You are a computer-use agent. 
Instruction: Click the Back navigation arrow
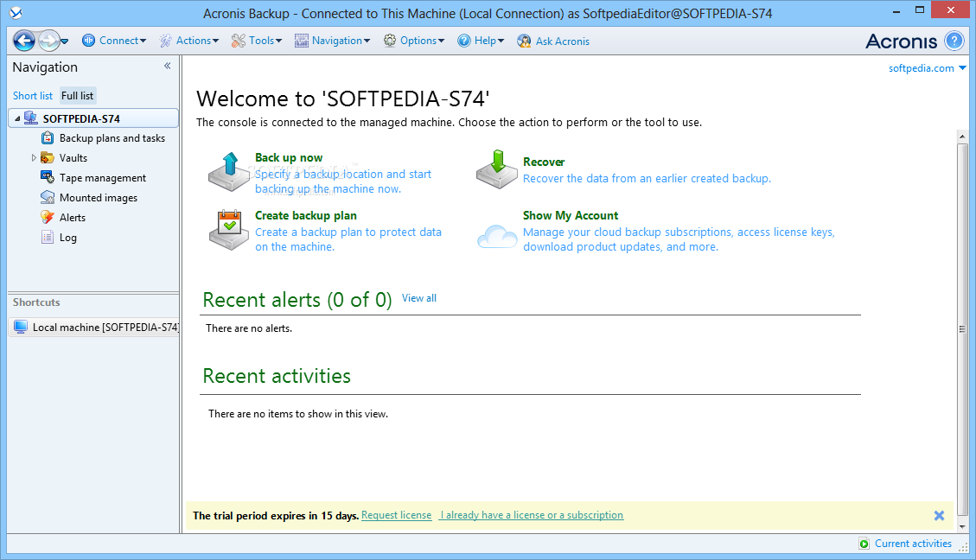pos(24,41)
